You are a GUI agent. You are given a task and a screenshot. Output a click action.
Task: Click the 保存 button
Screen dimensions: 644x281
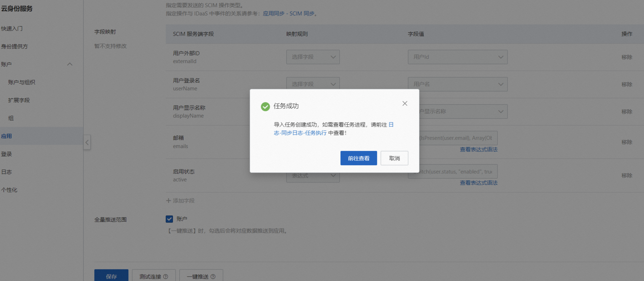[x=111, y=276]
